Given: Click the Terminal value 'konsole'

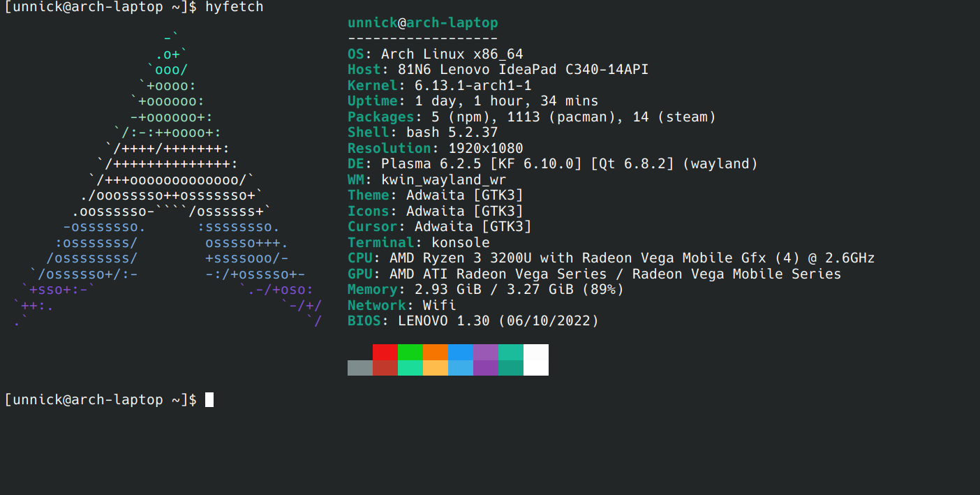Looking at the screenshot, I should (x=461, y=243).
